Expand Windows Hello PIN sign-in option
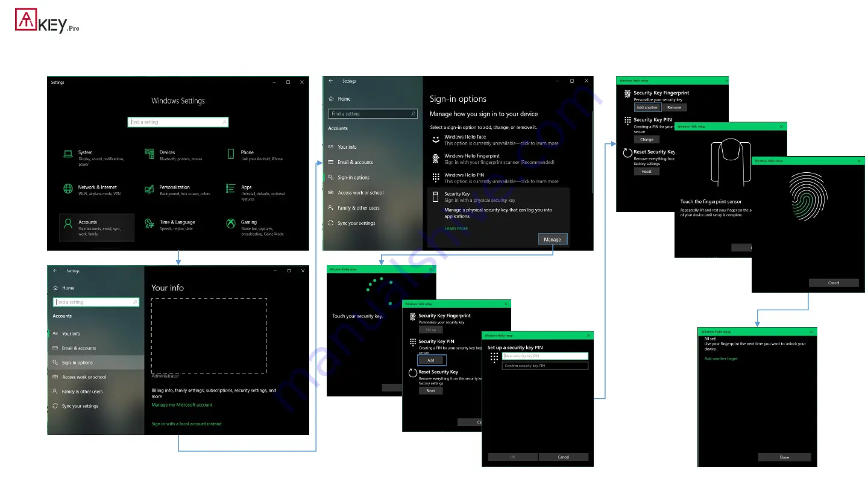The width and height of the screenshot is (868, 488). tap(498, 178)
